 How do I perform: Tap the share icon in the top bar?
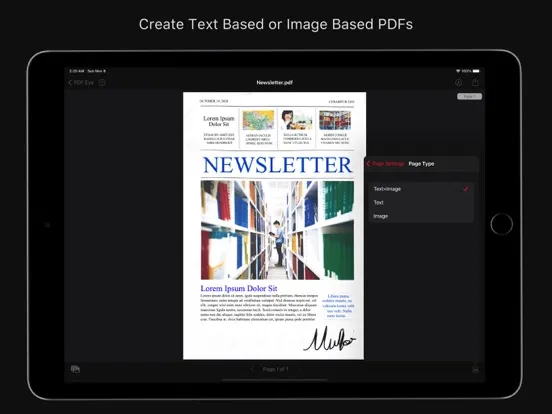pyautogui.click(x=475, y=82)
